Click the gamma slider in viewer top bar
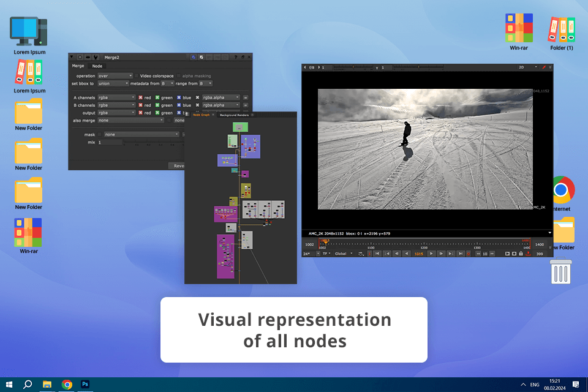The height and width of the screenshot is (392, 588). [418, 67]
